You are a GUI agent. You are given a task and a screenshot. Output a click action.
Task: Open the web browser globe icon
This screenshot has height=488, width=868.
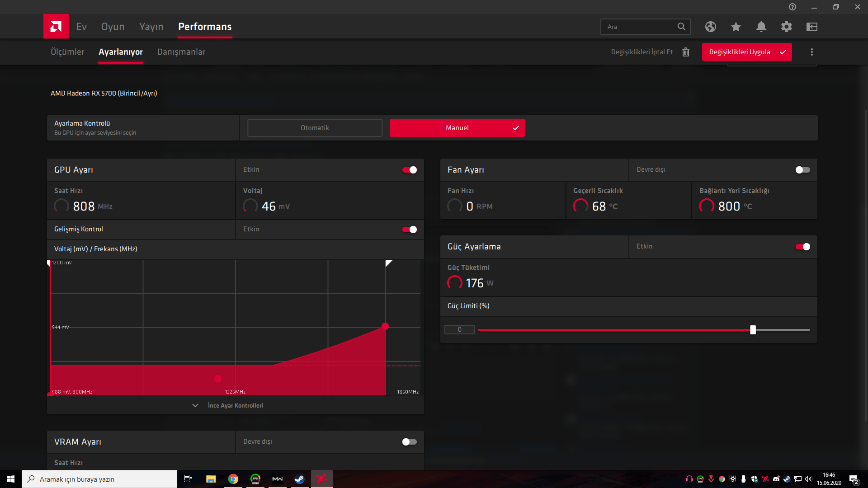710,27
